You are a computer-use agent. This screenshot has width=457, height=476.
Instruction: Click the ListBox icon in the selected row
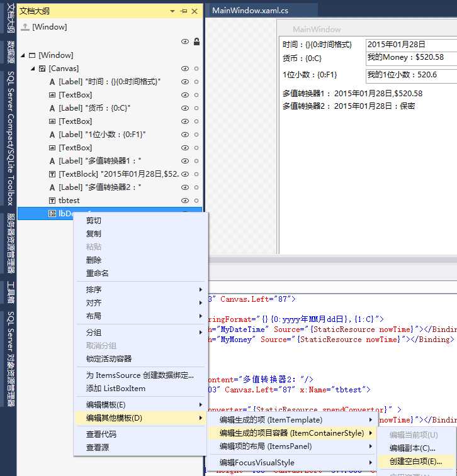pyautogui.click(x=52, y=214)
